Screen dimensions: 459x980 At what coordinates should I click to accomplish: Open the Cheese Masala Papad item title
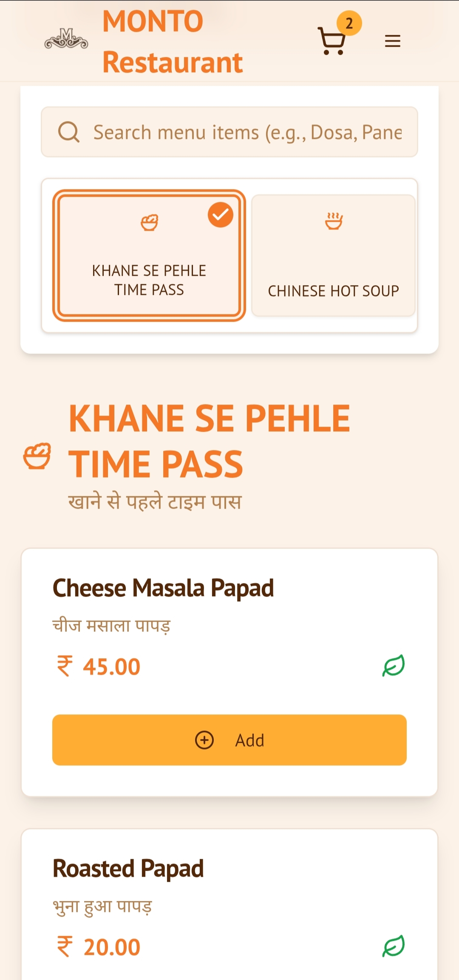(x=163, y=588)
